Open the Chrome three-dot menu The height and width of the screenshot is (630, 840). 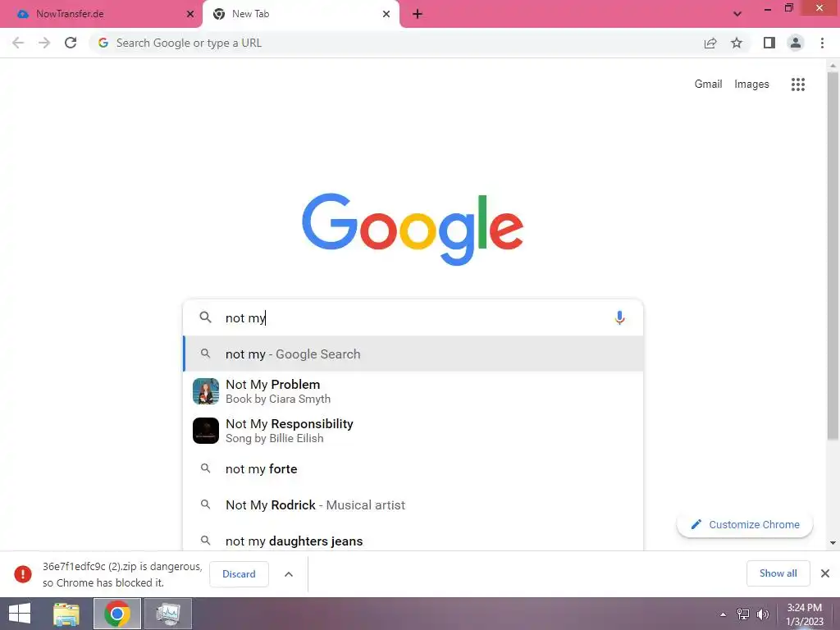click(822, 43)
